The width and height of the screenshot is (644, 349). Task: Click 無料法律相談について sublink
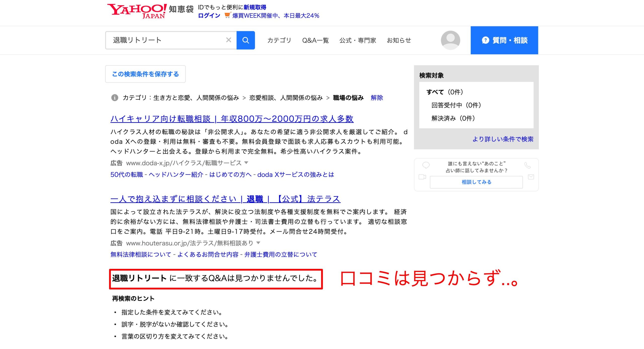(141, 254)
